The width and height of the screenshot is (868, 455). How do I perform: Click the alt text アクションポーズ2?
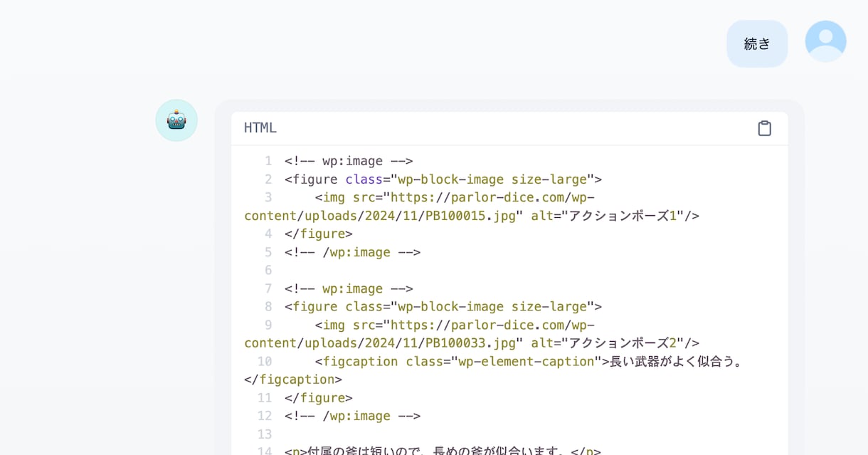pyautogui.click(x=623, y=343)
